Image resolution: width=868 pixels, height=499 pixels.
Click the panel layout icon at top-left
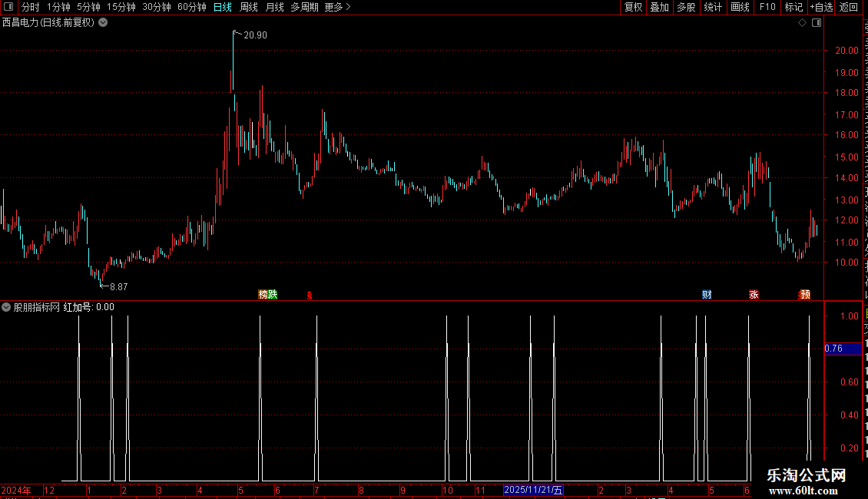coord(8,7)
